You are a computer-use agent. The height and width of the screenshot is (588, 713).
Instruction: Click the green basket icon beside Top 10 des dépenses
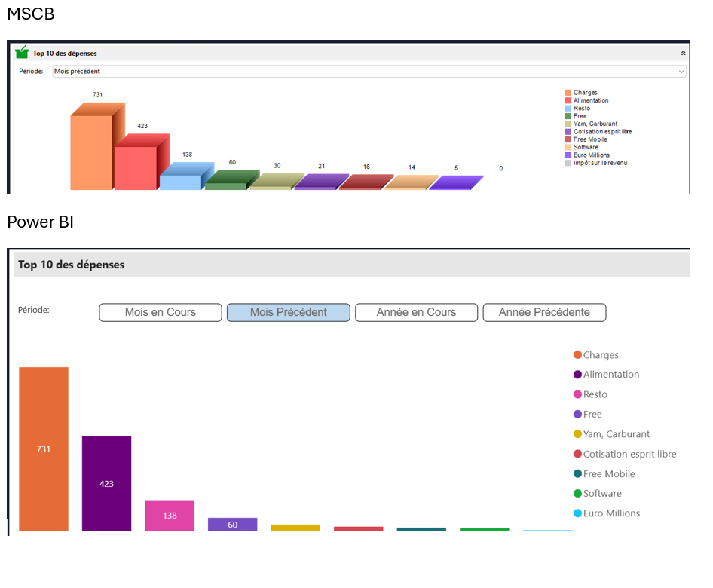point(21,52)
